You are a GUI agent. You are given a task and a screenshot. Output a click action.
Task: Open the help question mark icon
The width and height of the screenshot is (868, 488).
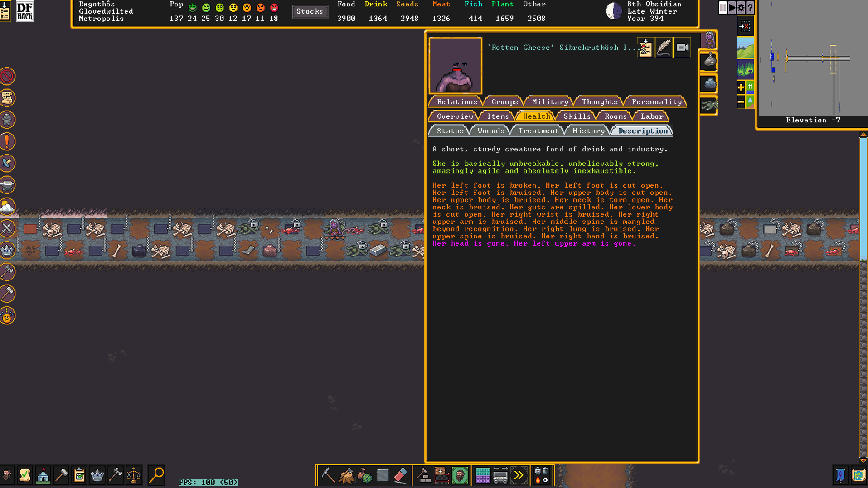750,8
